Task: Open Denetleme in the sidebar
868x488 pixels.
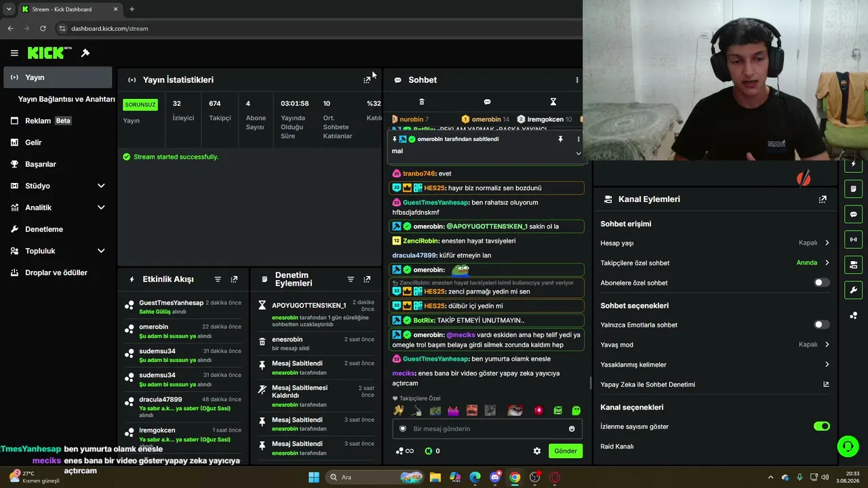Action: pos(58,229)
